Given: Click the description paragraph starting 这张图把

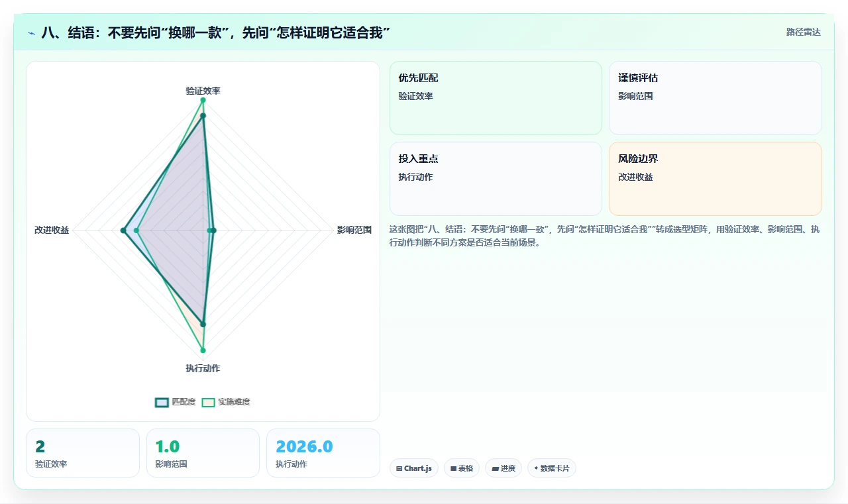Looking at the screenshot, I should [x=605, y=236].
